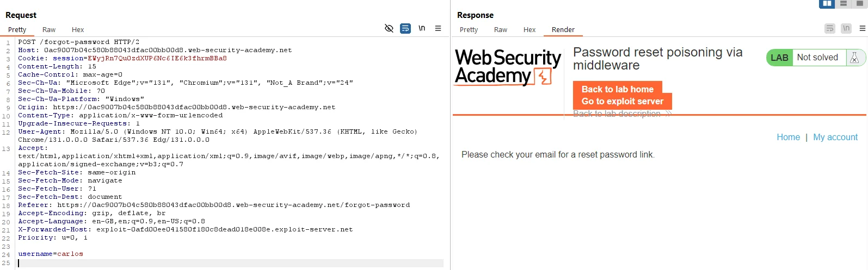Click Response panel \n icon

(846, 28)
